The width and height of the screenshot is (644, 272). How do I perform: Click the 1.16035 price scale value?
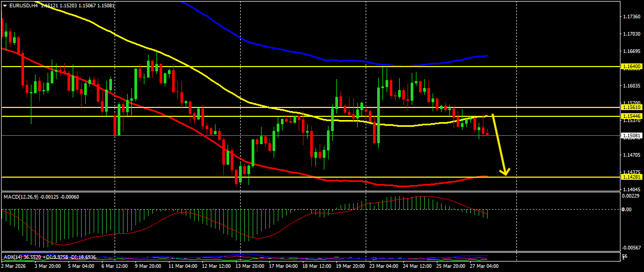[631, 85]
